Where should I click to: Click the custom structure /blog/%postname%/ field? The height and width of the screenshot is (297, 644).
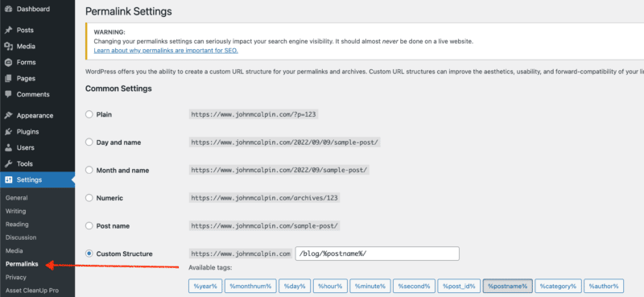pyautogui.click(x=377, y=254)
